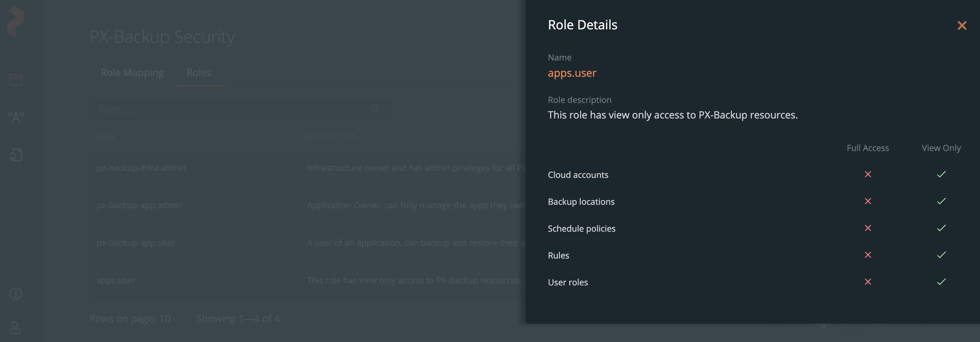Open the broadcast tower icon in sidebar
This screenshot has width=980, height=342.
click(x=16, y=117)
